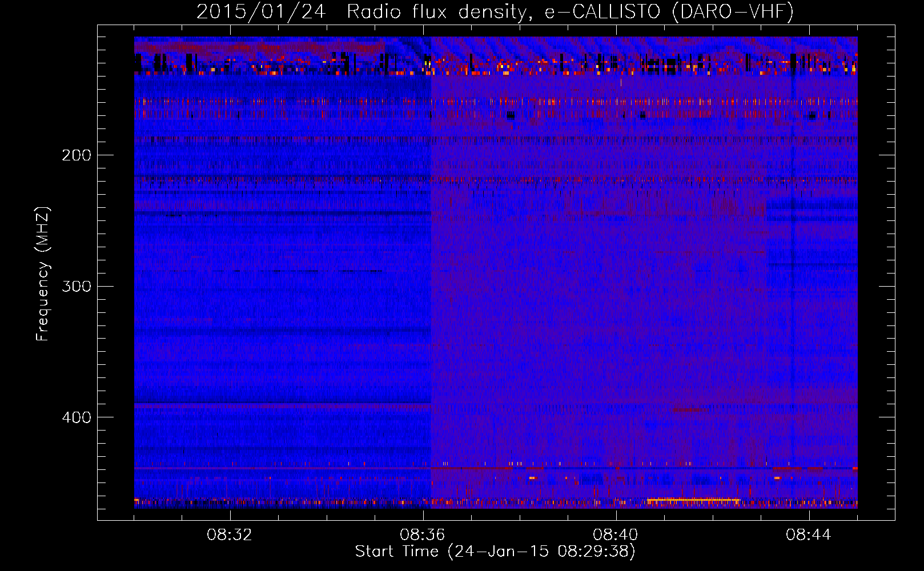
Task: Select the 08:36 time tick label
Action: [x=423, y=535]
